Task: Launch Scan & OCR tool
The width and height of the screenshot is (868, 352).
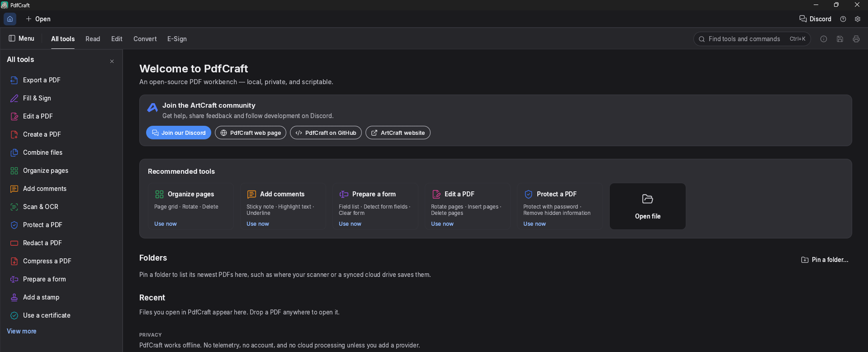Action: coord(61,207)
